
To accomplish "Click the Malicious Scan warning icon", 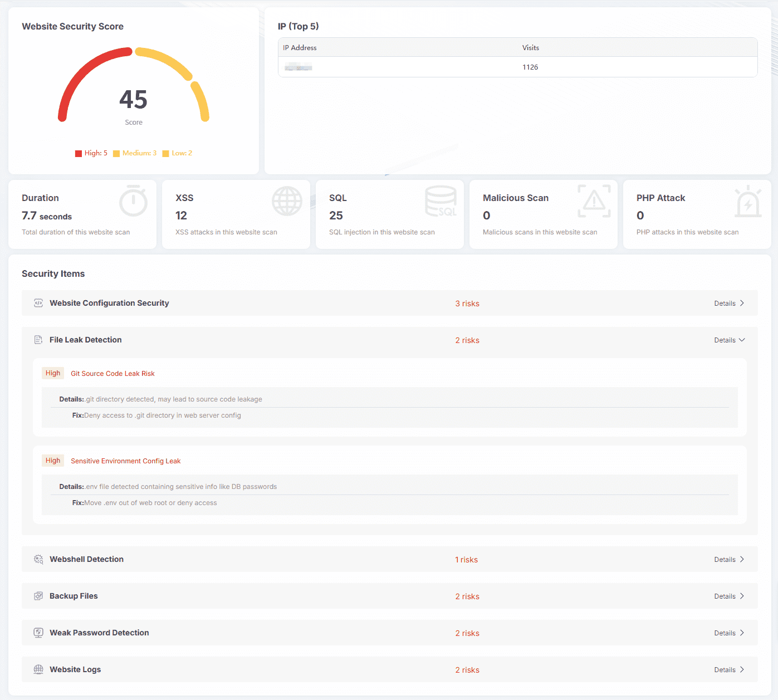I will [594, 201].
